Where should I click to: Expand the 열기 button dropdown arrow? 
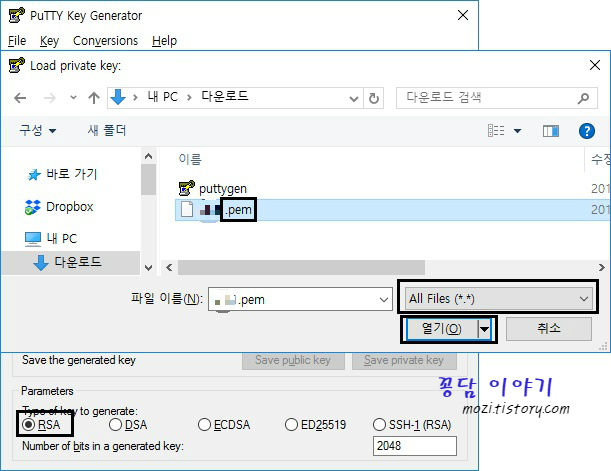[x=484, y=330]
